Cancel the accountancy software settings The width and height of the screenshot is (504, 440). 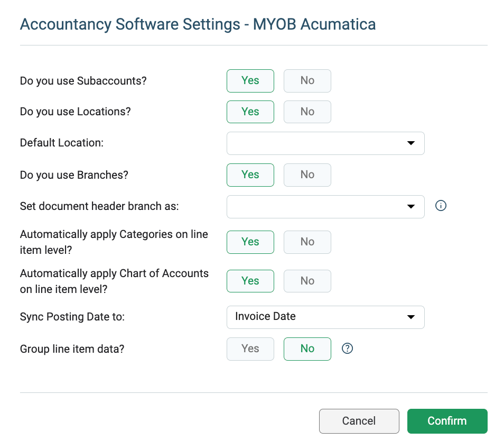[359, 421]
